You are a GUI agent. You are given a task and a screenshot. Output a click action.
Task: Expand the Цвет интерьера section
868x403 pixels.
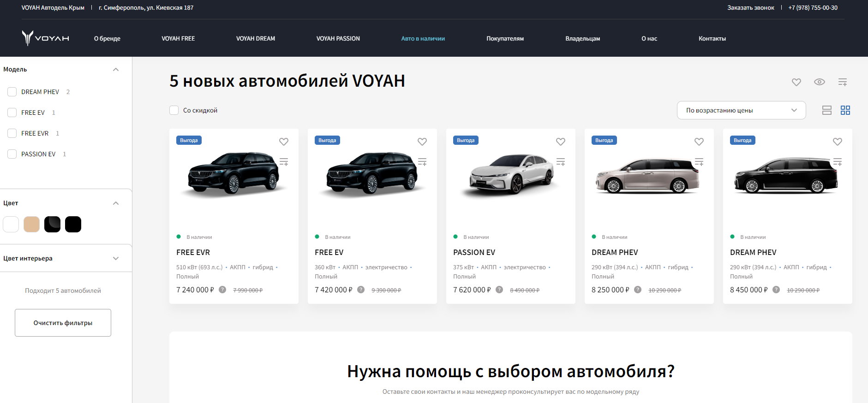[116, 259]
